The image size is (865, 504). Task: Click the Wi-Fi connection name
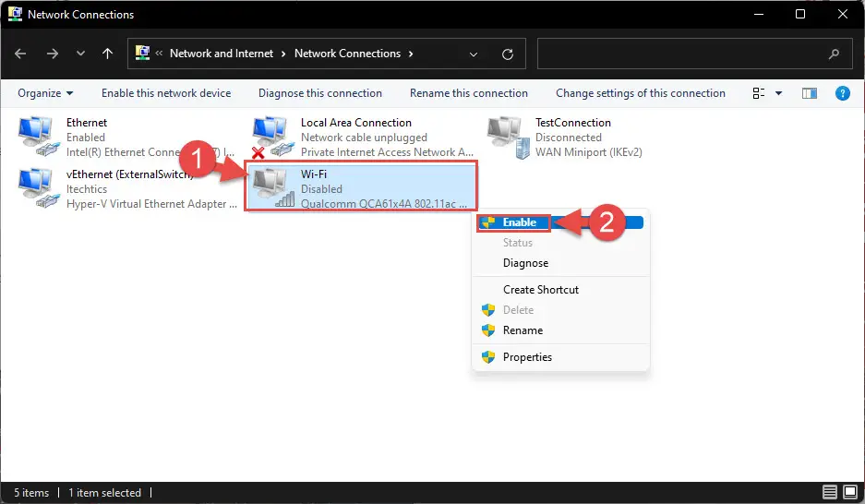pyautogui.click(x=313, y=174)
